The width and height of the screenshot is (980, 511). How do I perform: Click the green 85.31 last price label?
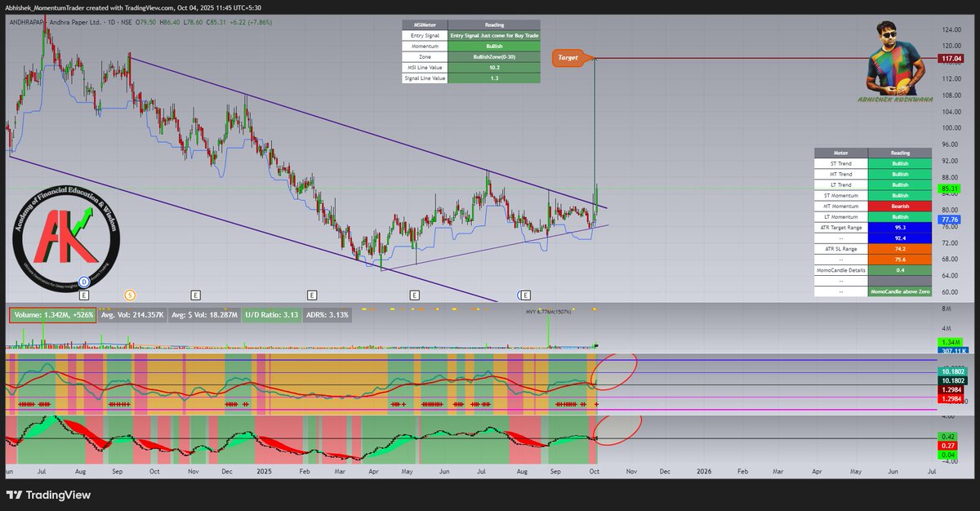(x=949, y=188)
